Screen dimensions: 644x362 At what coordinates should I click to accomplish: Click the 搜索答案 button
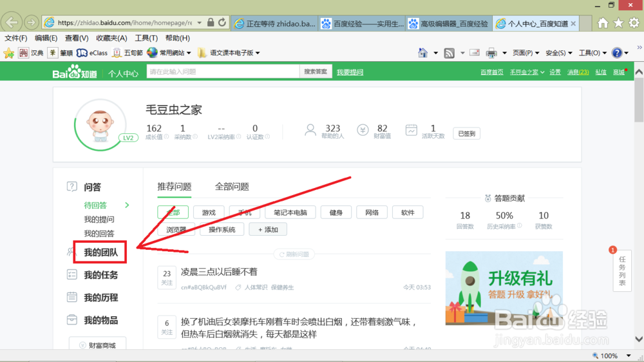[316, 71]
